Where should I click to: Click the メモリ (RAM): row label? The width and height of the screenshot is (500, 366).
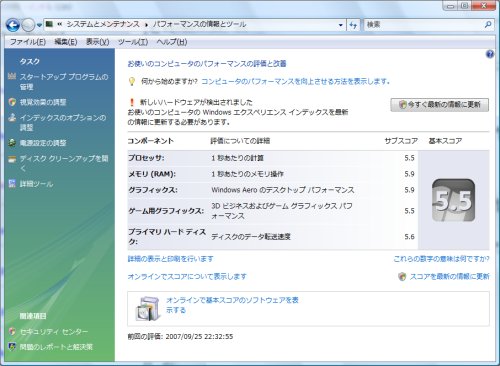(152, 174)
